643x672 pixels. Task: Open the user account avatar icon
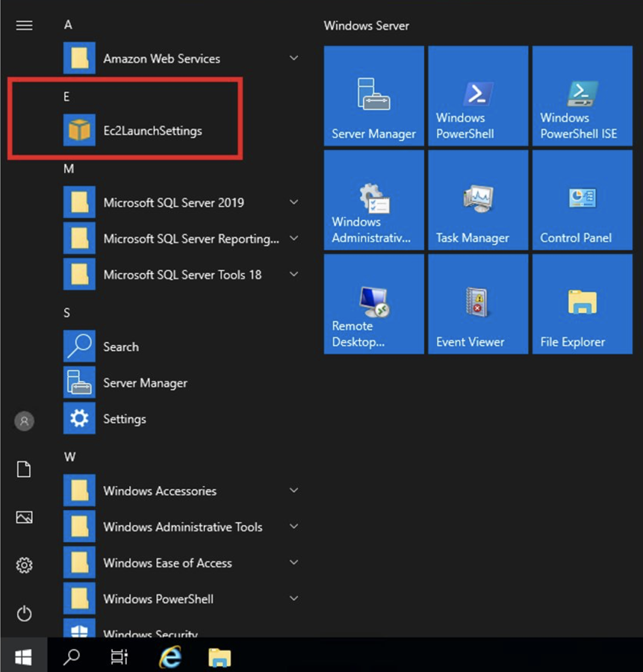pos(24,421)
